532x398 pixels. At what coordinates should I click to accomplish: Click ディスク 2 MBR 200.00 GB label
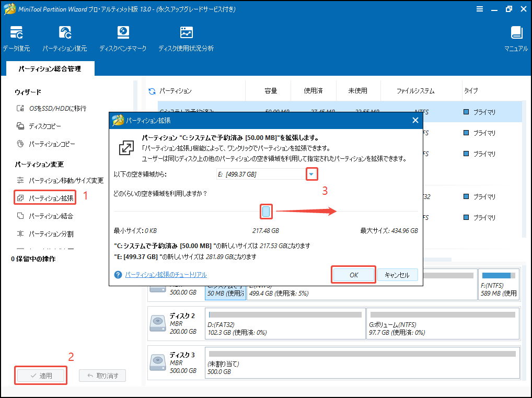click(183, 323)
